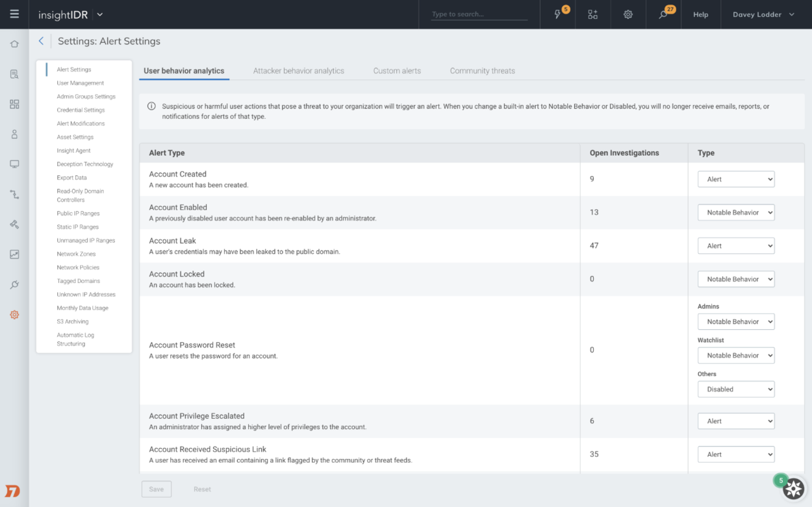Open Unmanaged IP Ranges settings
This screenshot has width=812, height=507.
click(86, 241)
